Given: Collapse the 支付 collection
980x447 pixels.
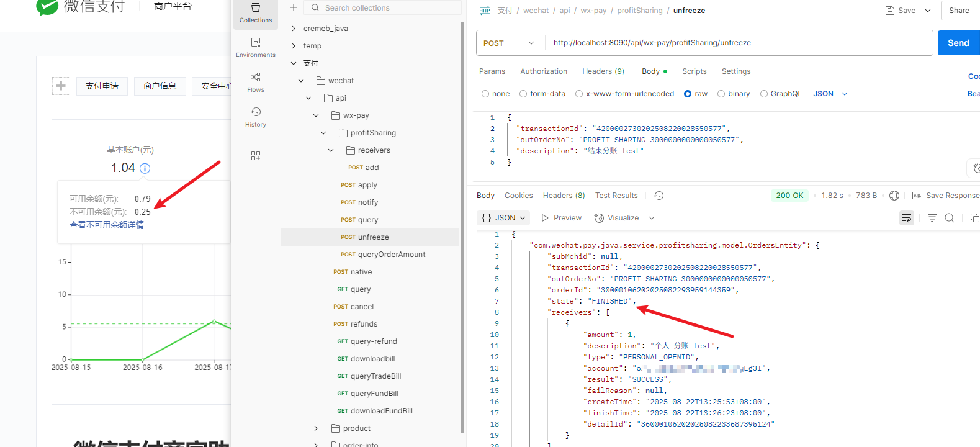Looking at the screenshot, I should [294, 63].
